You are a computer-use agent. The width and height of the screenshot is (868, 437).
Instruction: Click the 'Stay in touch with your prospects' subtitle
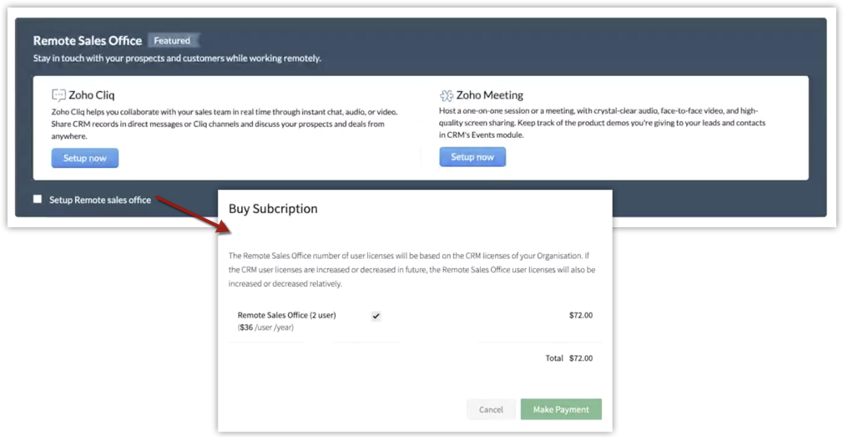[x=177, y=58]
